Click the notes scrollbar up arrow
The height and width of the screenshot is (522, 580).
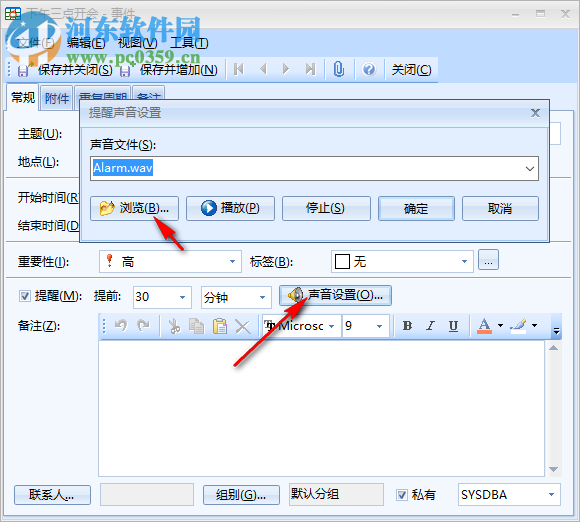553,348
